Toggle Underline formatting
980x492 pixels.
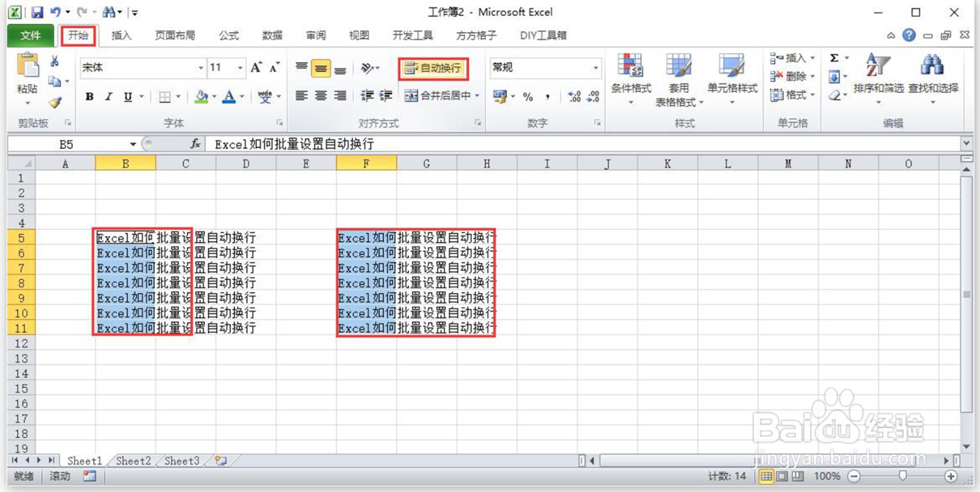point(127,96)
